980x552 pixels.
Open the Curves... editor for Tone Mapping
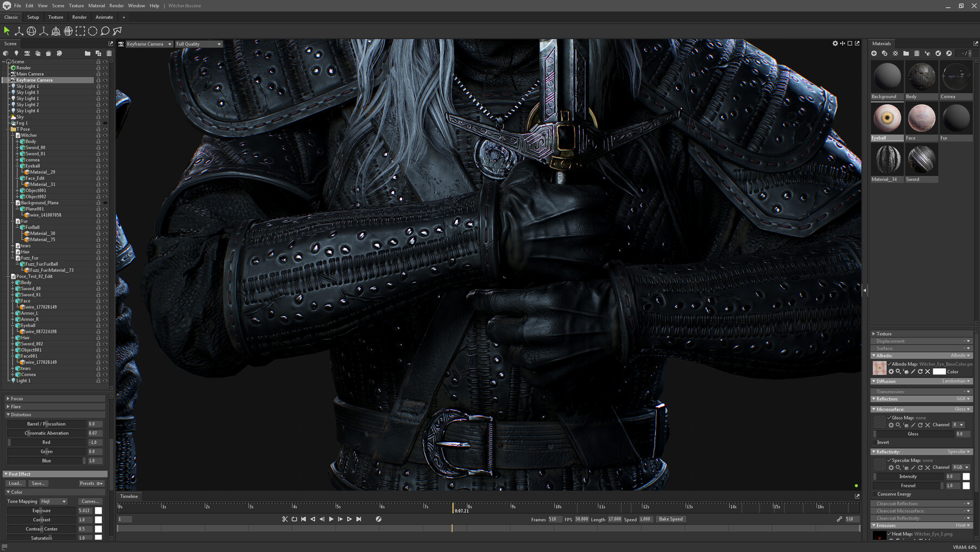(x=90, y=501)
